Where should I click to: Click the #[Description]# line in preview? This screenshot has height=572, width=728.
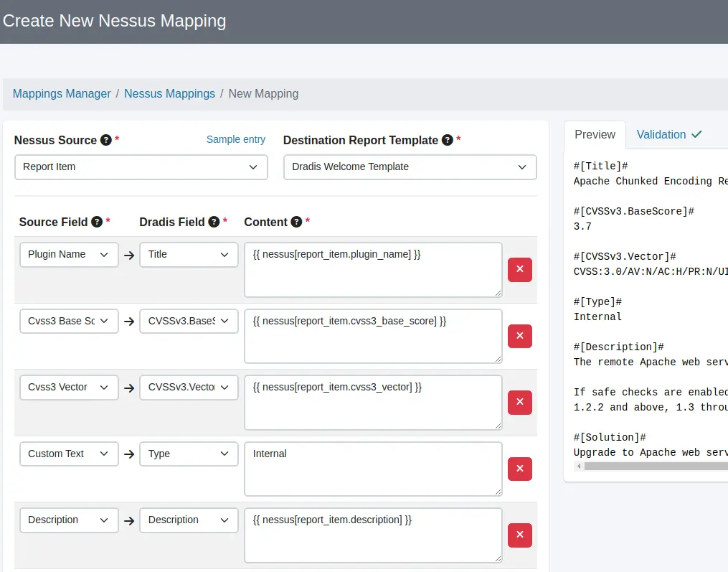click(x=619, y=347)
